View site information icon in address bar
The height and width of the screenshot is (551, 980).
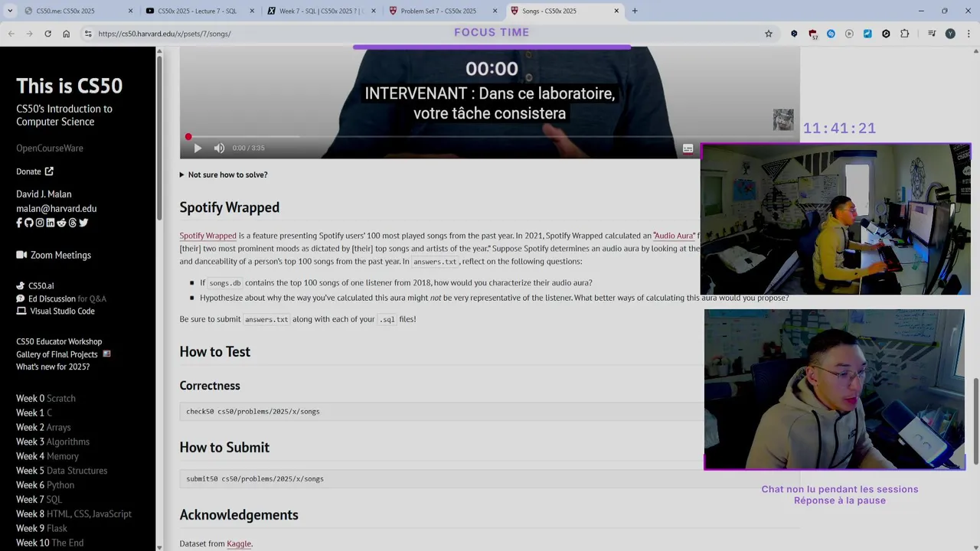coord(88,34)
